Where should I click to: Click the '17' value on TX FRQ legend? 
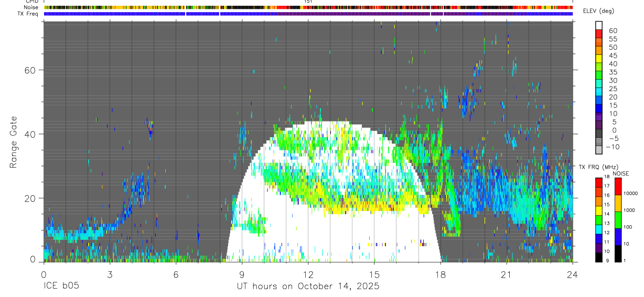(x=607, y=186)
